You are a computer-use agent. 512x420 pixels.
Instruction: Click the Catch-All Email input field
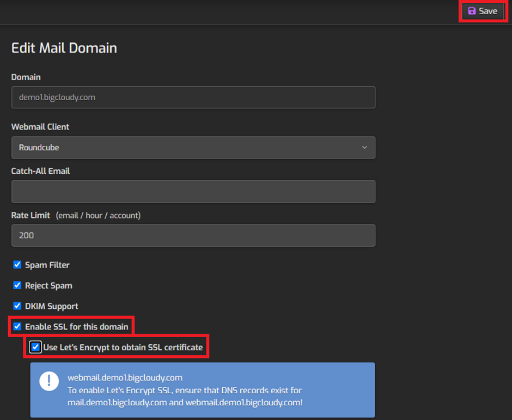pyautogui.click(x=193, y=191)
